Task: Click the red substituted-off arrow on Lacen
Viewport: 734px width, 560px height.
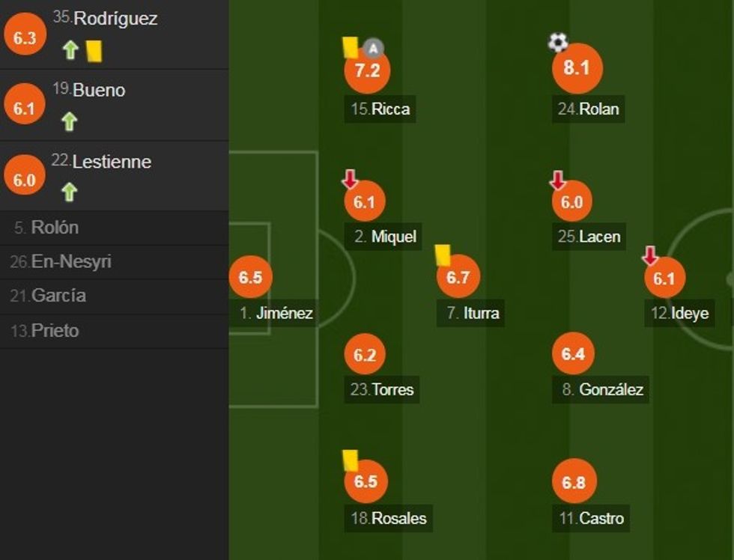Action: (x=558, y=180)
